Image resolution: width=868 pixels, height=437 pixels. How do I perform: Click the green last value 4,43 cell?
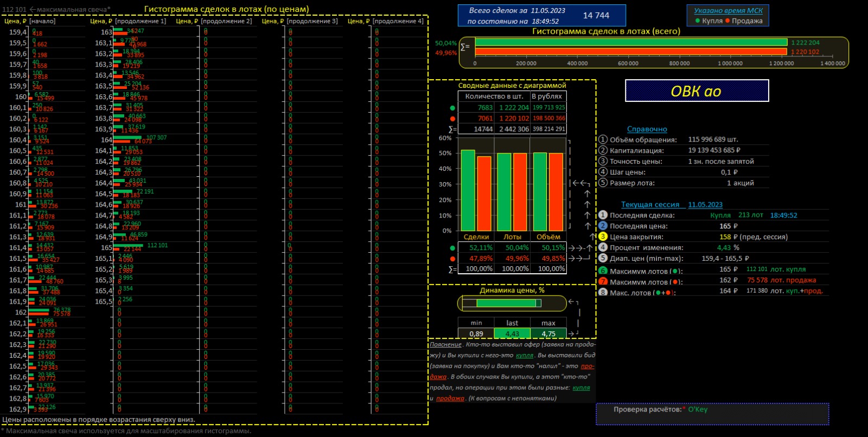(512, 333)
